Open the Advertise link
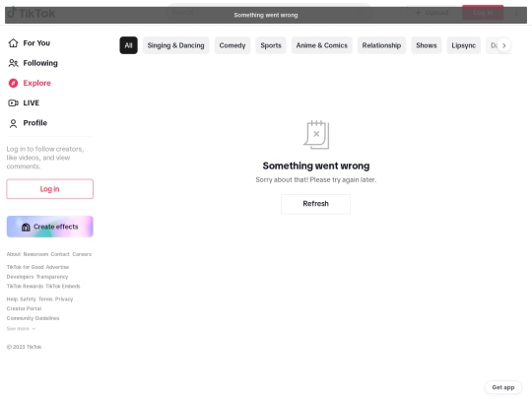The image size is (532, 399). tap(57, 267)
